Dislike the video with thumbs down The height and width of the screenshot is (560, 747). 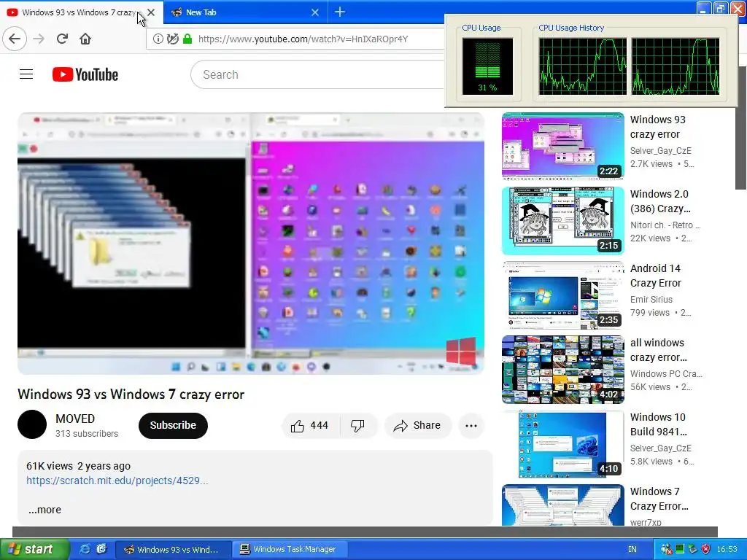(x=357, y=425)
